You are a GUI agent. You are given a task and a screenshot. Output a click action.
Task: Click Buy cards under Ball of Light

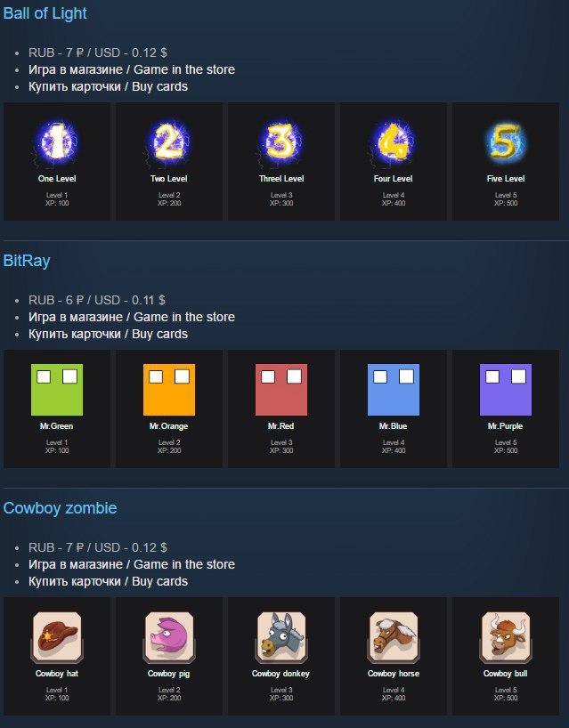159,87
